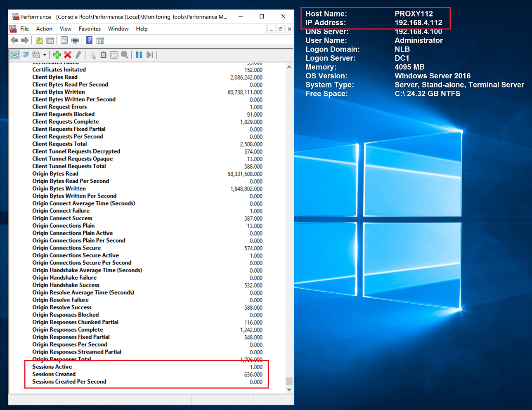The width and height of the screenshot is (532, 410).
Task: Open the Help menu
Action: (x=142, y=29)
